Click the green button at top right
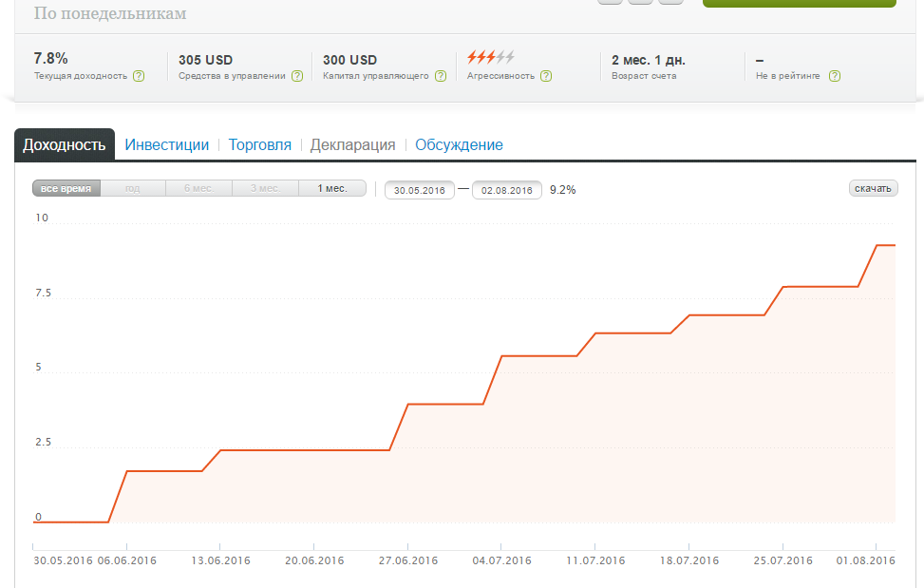 [799, 3]
